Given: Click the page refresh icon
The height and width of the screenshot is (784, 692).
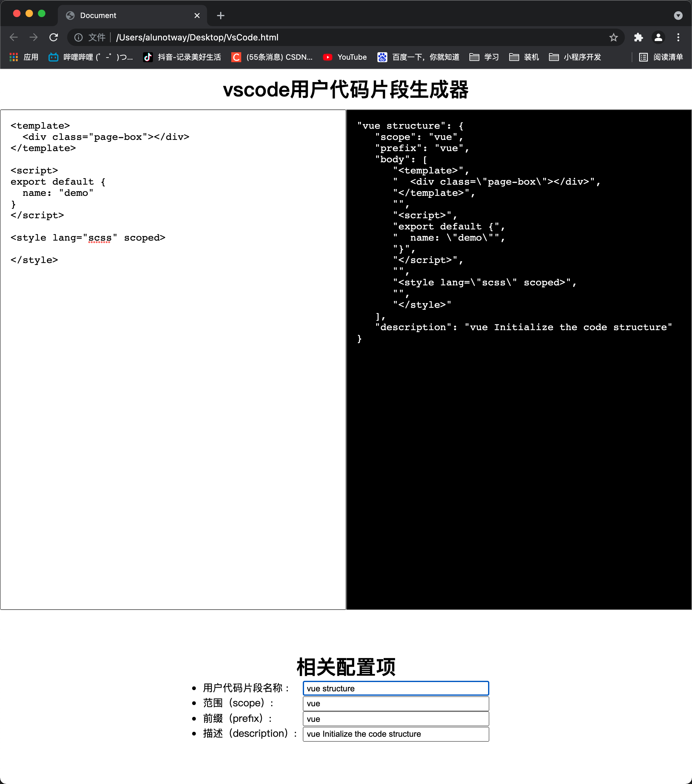Looking at the screenshot, I should tap(55, 37).
